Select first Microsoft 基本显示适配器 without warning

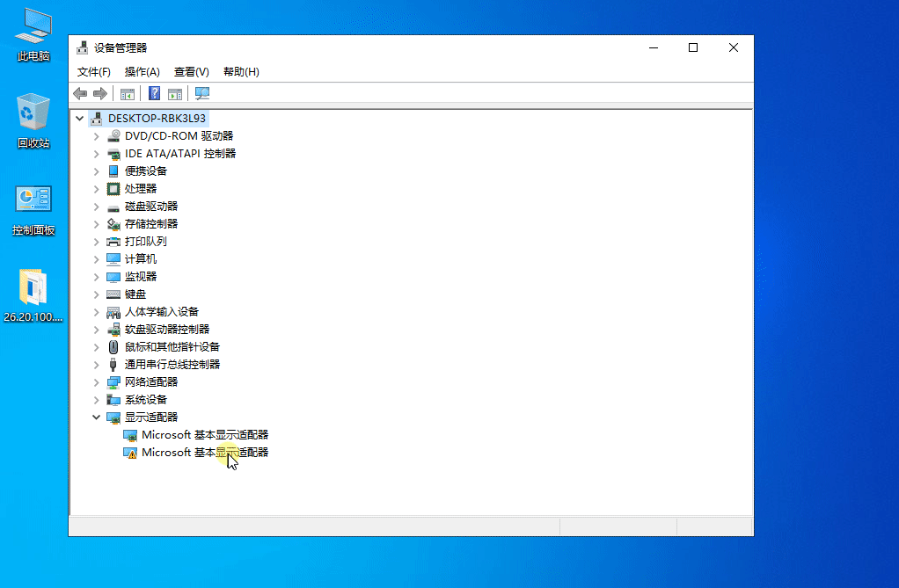coord(205,435)
